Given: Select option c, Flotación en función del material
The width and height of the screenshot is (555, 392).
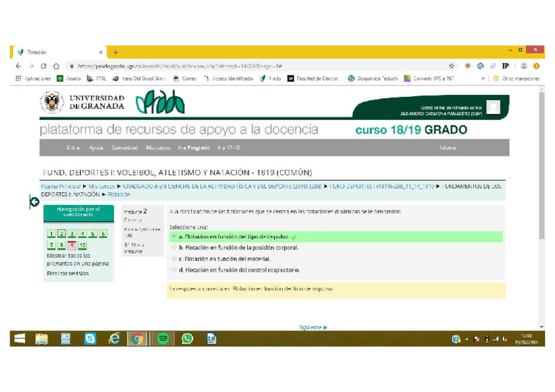Looking at the screenshot, I should pyautogui.click(x=174, y=258).
